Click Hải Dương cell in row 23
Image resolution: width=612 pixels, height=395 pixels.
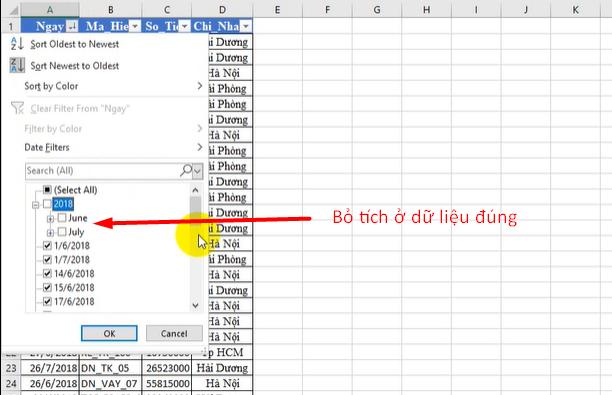222,368
